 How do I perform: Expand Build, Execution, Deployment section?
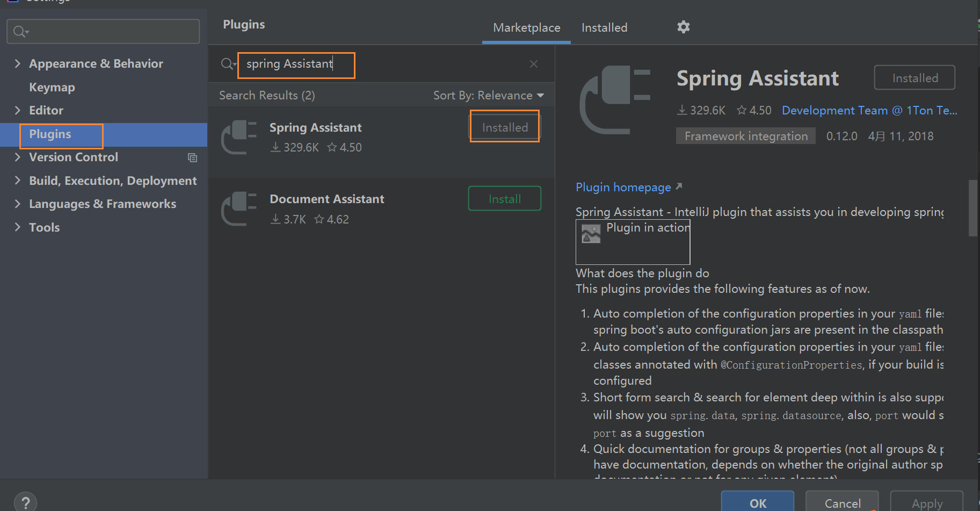17,181
